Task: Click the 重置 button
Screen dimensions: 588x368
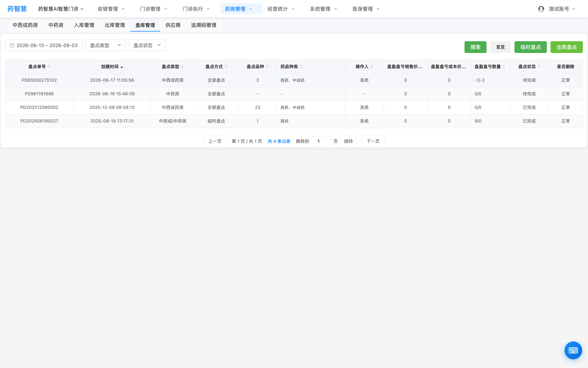Action: click(x=500, y=47)
